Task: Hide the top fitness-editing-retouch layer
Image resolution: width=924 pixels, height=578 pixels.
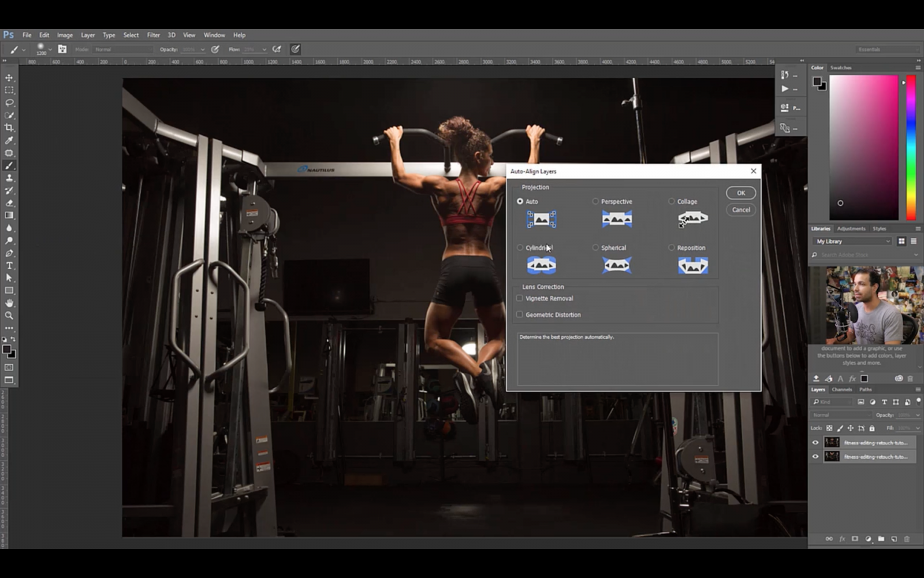Action: [815, 443]
